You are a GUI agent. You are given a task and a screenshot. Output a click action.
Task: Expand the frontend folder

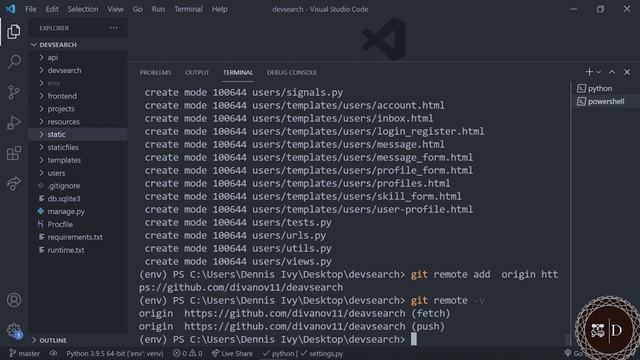click(x=78, y=96)
